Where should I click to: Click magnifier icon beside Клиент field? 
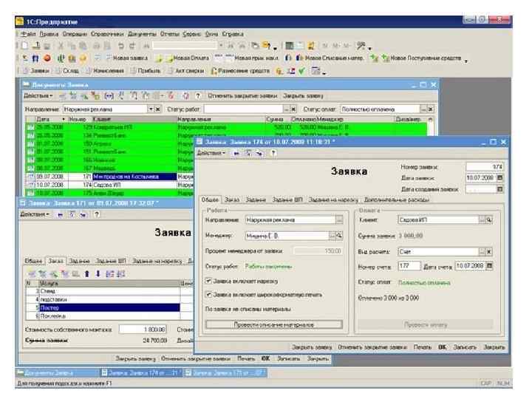point(489,220)
